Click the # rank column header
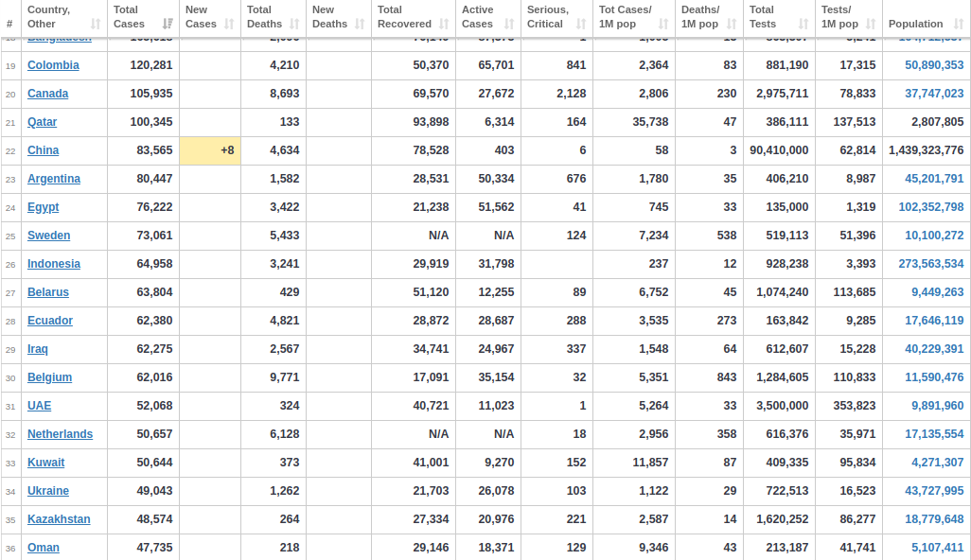The width and height of the screenshot is (971, 560). [x=9, y=25]
